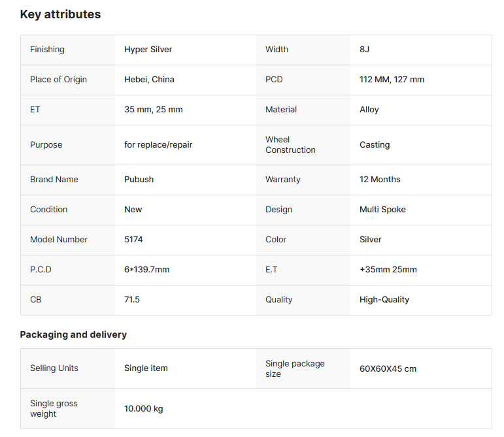The image size is (504, 437).
Task: Select the Single item selling units value
Action: [146, 368]
